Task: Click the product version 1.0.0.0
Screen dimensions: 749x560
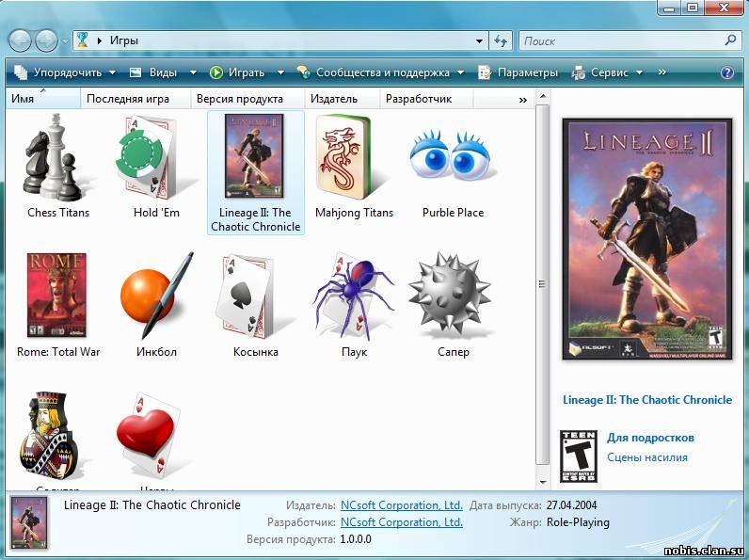Action: pyautogui.click(x=356, y=539)
